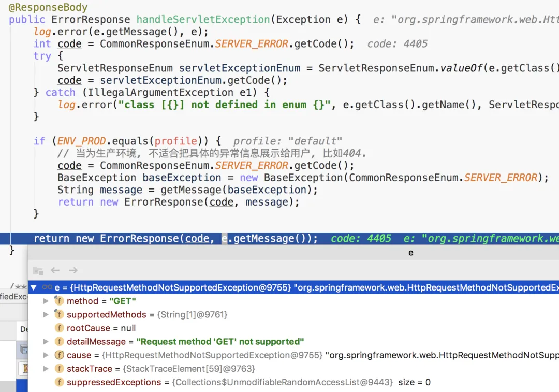This screenshot has height=392, width=559.
Task: Click ENV_PROD constant in if condition
Action: [82, 141]
